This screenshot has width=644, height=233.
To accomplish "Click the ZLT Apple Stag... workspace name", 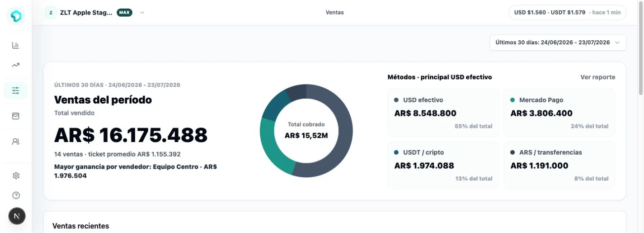I will [x=86, y=13].
